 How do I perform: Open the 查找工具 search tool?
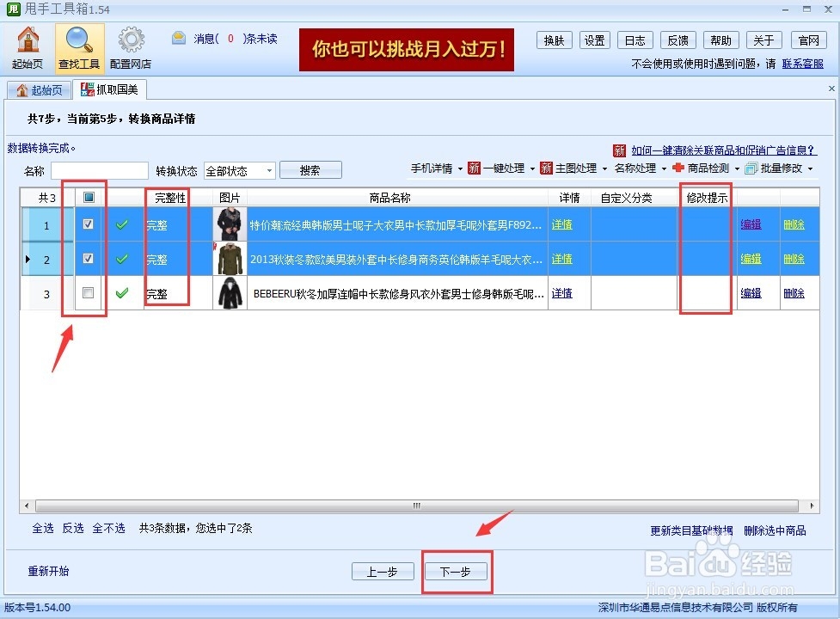[77, 47]
